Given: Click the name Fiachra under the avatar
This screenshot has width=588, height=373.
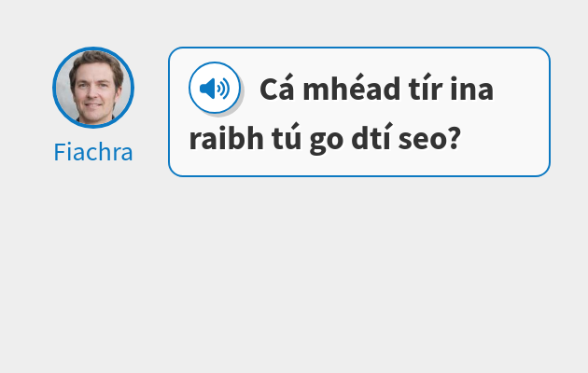Looking at the screenshot, I should [93, 152].
